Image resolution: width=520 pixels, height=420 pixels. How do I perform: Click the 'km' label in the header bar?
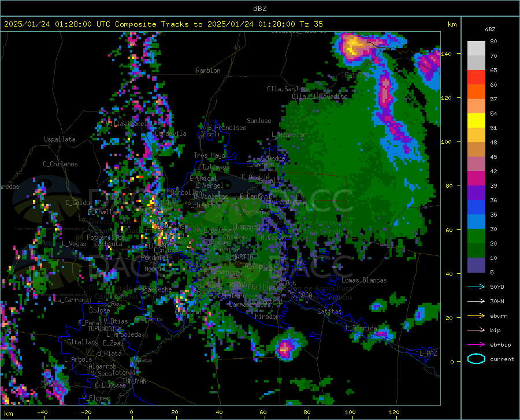pos(452,24)
